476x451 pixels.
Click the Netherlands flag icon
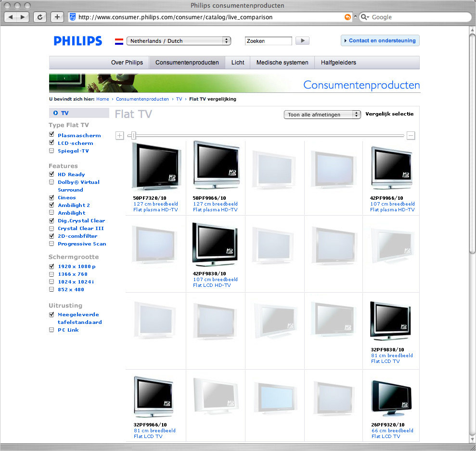tap(119, 41)
